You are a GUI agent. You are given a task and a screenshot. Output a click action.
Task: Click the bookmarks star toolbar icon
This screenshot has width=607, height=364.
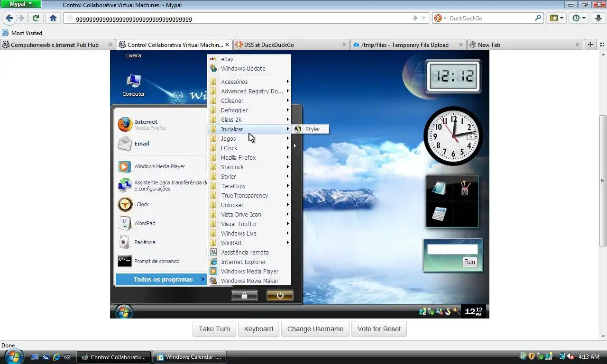coord(556,18)
